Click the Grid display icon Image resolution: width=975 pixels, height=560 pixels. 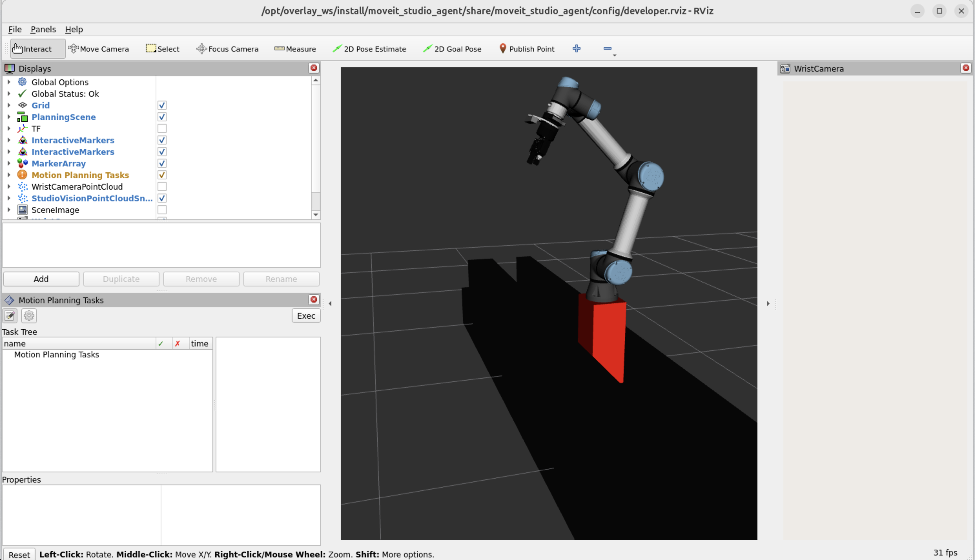click(x=23, y=105)
